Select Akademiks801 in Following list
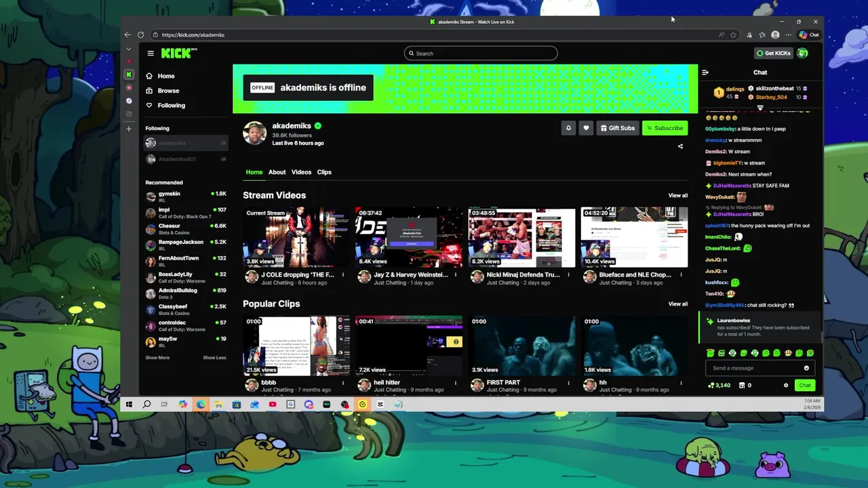 pos(186,159)
